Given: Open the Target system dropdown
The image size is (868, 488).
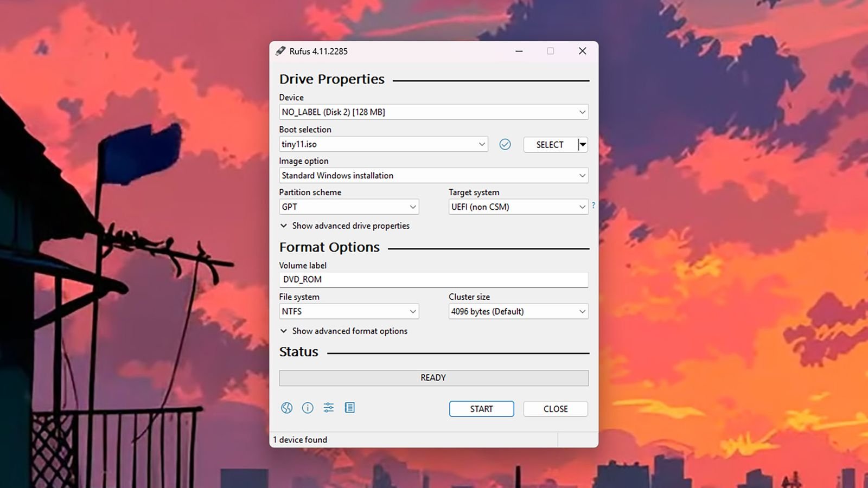Looking at the screenshot, I should pos(518,207).
